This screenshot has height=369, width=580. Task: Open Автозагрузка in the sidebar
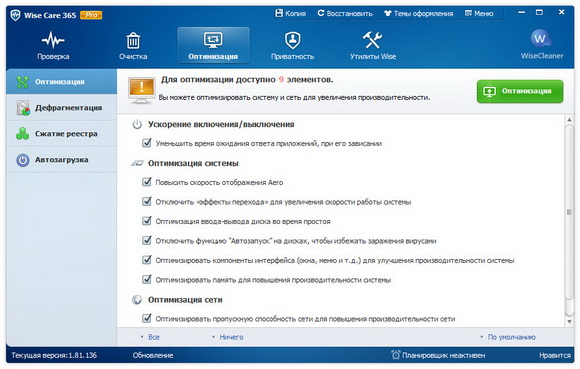(x=61, y=160)
